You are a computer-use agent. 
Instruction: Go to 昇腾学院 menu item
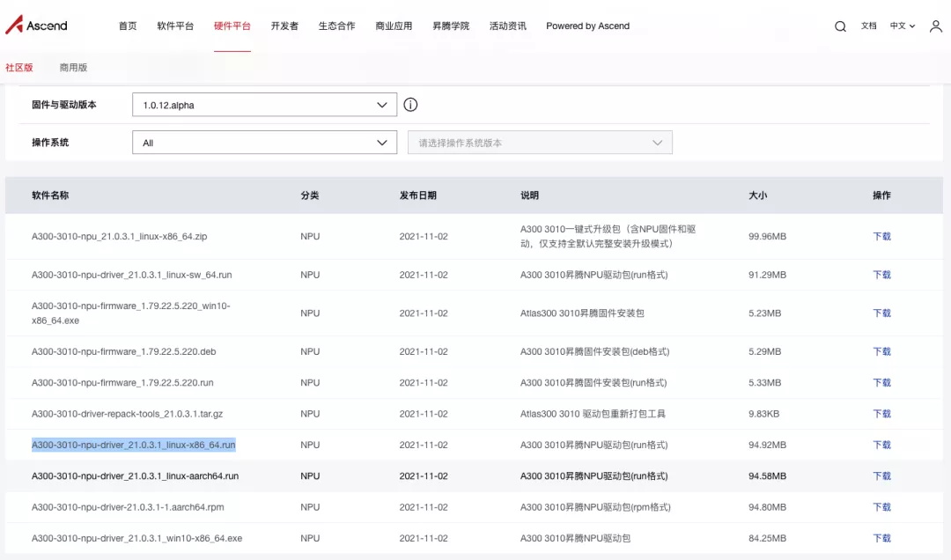coord(451,26)
